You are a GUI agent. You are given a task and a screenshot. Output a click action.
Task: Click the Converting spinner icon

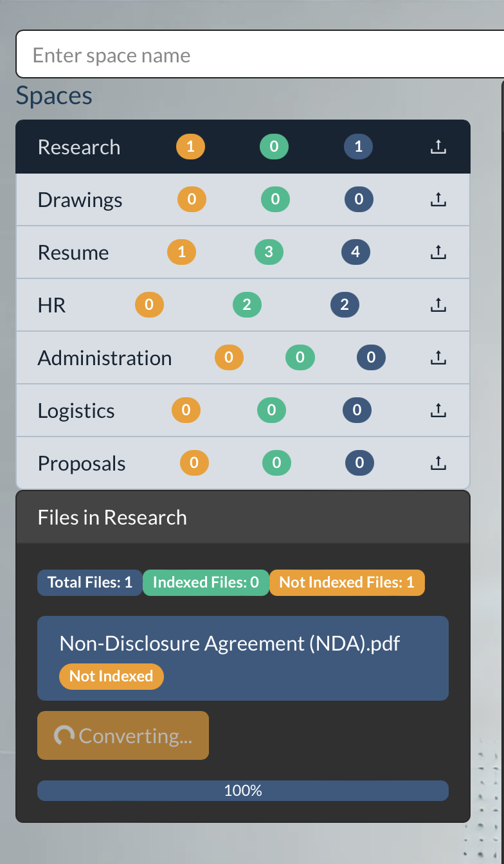64,735
